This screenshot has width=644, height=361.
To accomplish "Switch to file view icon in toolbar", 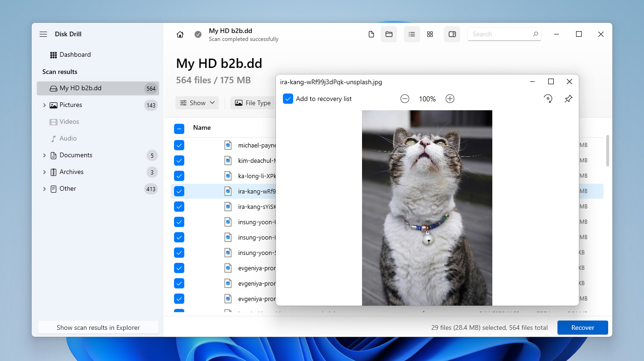I will tap(371, 34).
